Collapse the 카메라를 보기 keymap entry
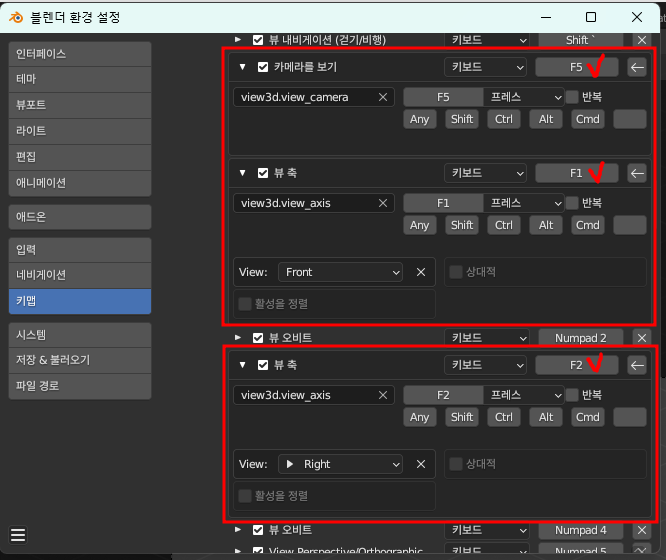The image size is (666, 560). 243,67
